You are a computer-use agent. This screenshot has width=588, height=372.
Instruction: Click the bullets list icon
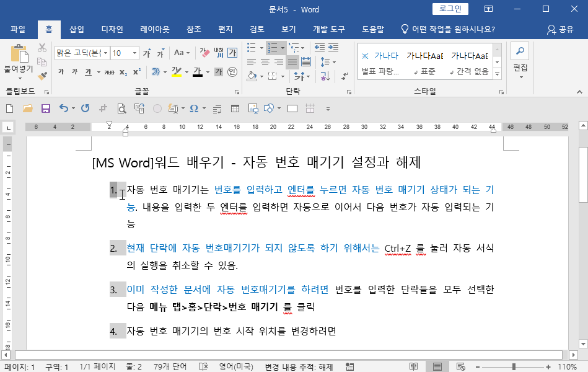coord(252,48)
